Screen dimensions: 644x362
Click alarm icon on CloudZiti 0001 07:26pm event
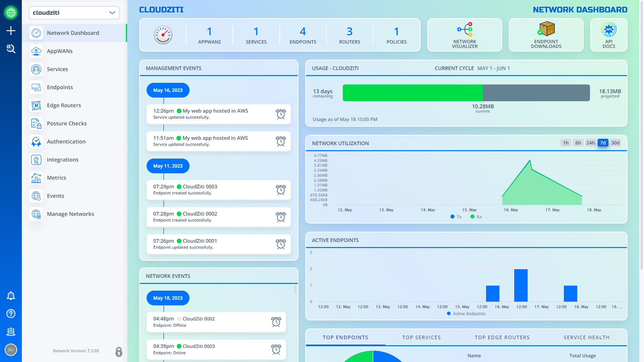(281, 244)
